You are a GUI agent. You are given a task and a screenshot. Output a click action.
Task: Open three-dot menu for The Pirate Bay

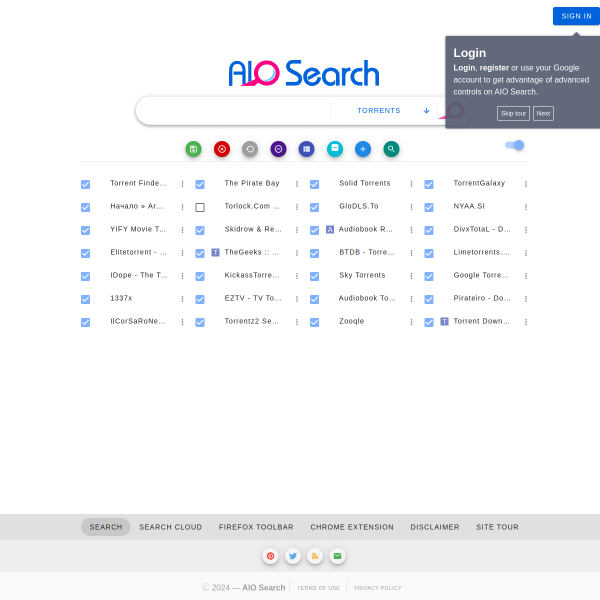(297, 184)
